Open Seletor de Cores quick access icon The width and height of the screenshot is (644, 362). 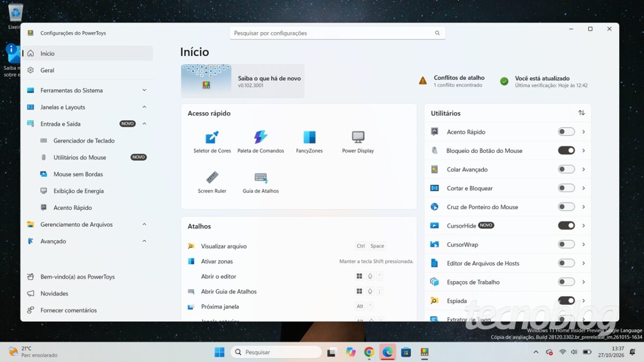coord(212,137)
